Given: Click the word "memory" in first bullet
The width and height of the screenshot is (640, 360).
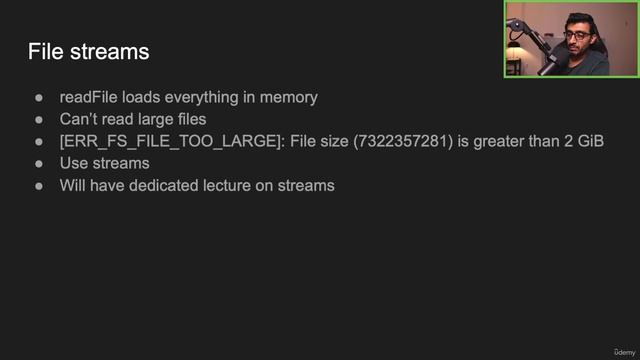Looking at the screenshot, I should click(x=289, y=98).
